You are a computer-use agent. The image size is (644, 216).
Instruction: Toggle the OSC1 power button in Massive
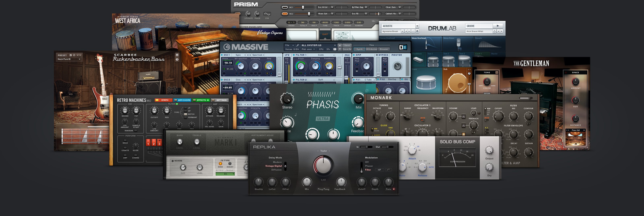coord(222,55)
